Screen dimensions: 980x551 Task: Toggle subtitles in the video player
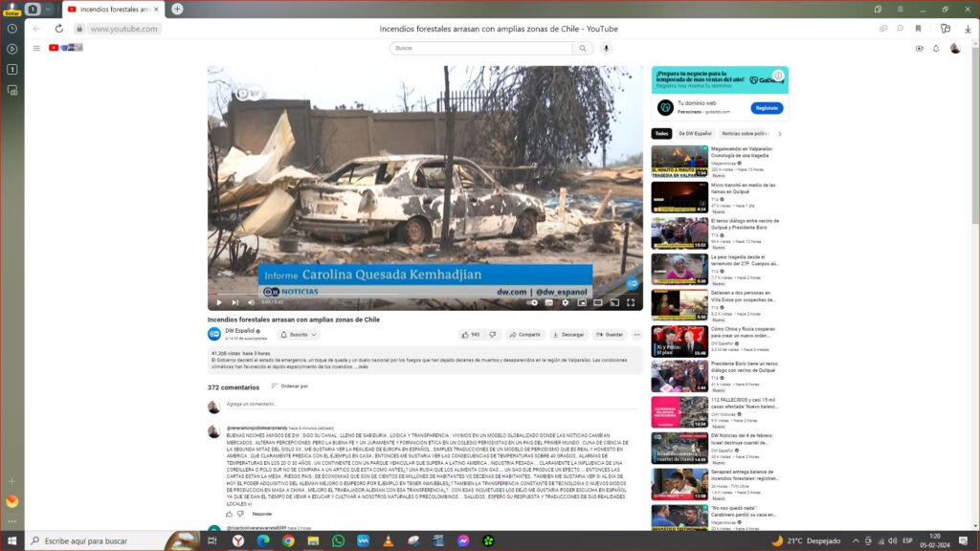(549, 302)
